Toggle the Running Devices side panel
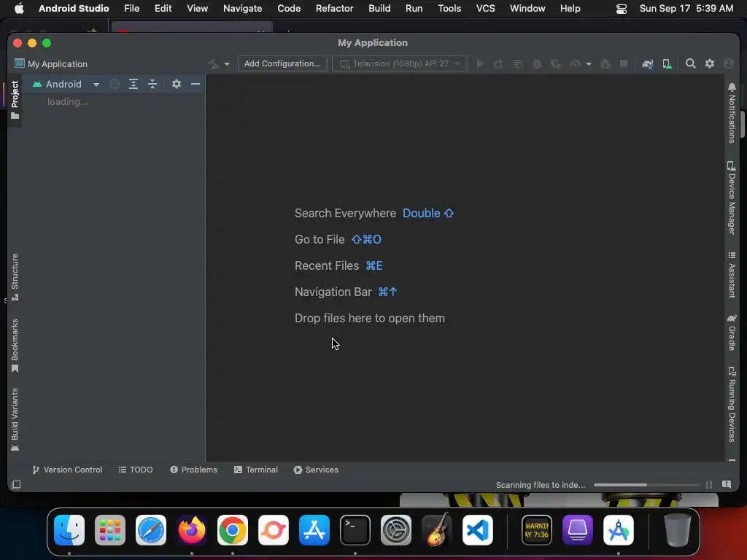The width and height of the screenshot is (747, 560). (x=732, y=404)
